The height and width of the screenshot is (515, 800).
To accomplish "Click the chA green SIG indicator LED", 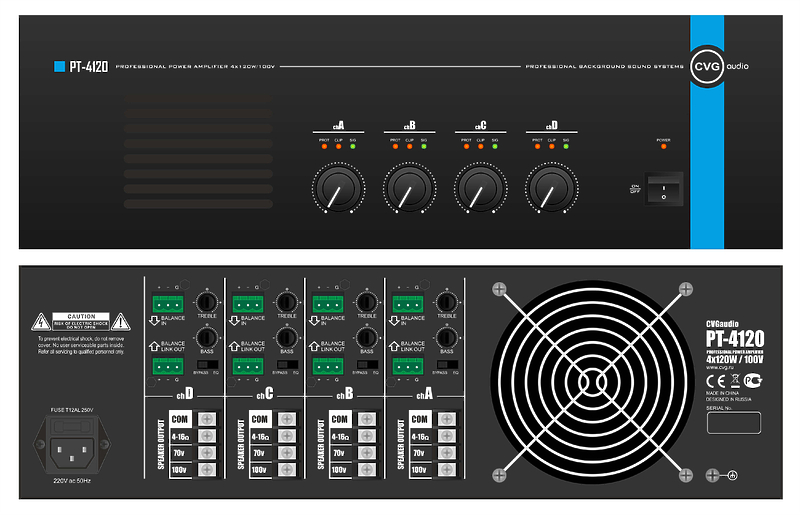I will (x=353, y=146).
